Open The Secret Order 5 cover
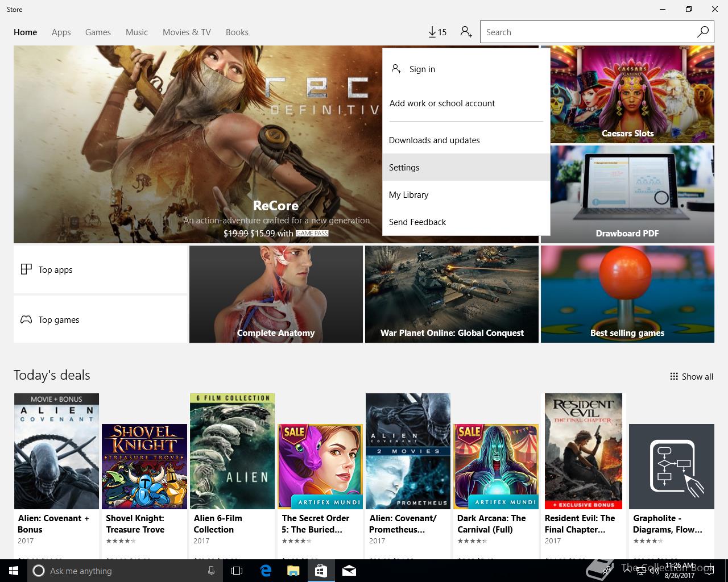 coord(320,466)
